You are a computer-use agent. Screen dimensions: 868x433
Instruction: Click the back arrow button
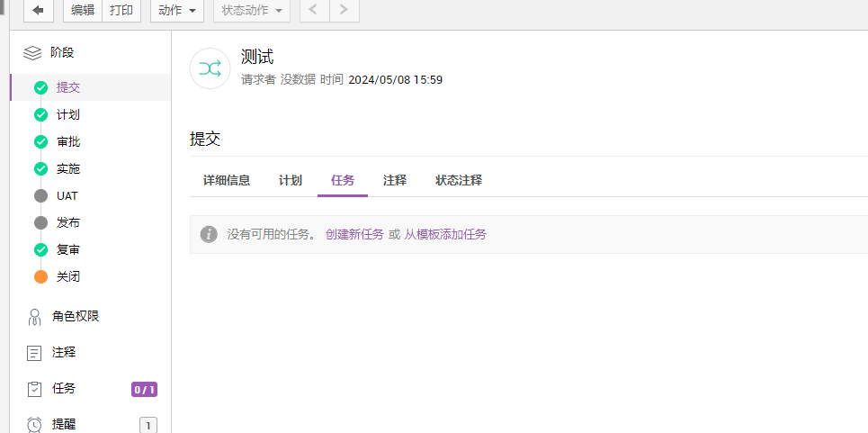[x=38, y=11]
